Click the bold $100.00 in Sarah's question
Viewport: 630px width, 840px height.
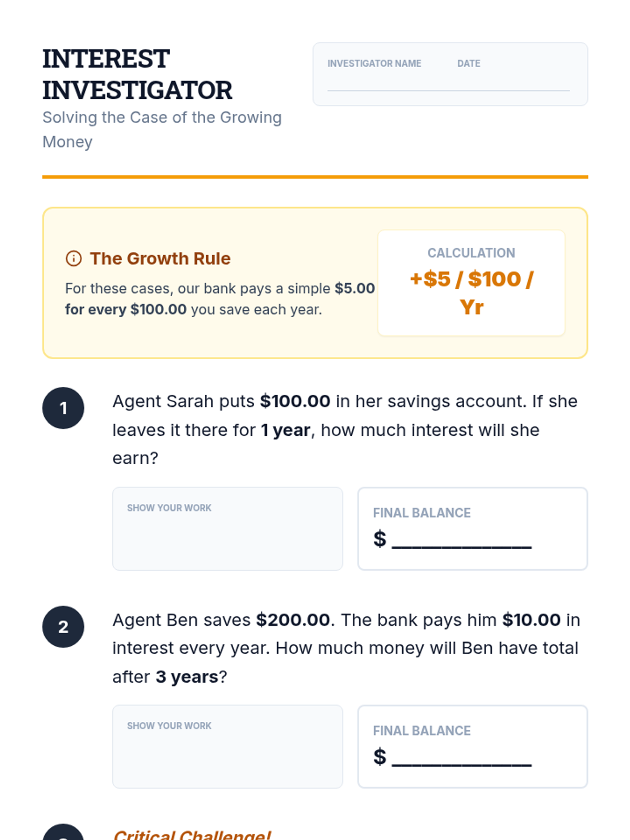295,401
